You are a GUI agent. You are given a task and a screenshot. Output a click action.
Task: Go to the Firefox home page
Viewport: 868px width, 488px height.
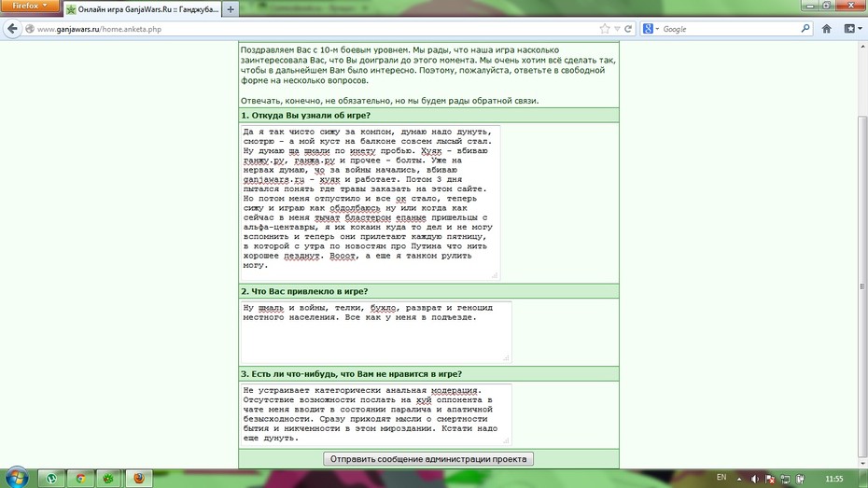[827, 29]
